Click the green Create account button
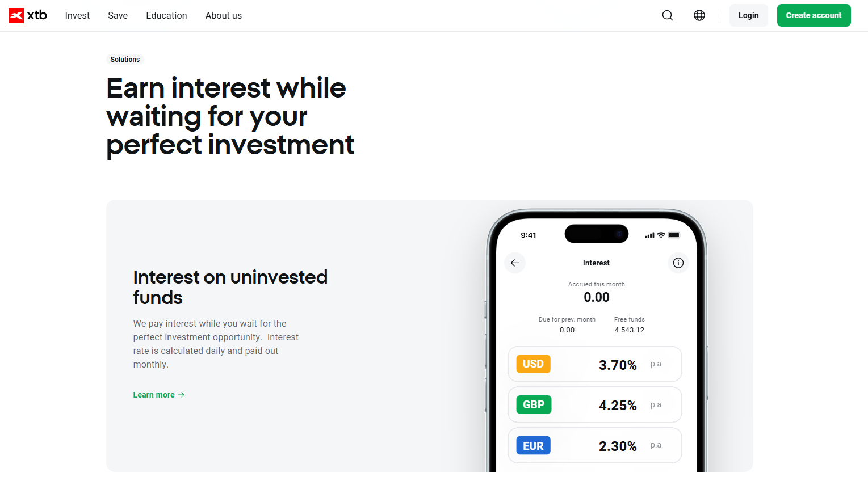This screenshot has height=481, width=868. [814, 15]
